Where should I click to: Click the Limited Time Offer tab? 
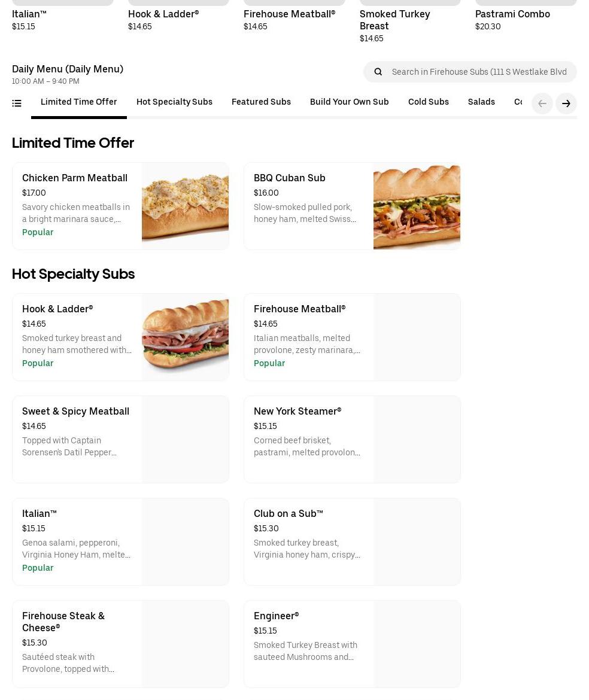(78, 102)
